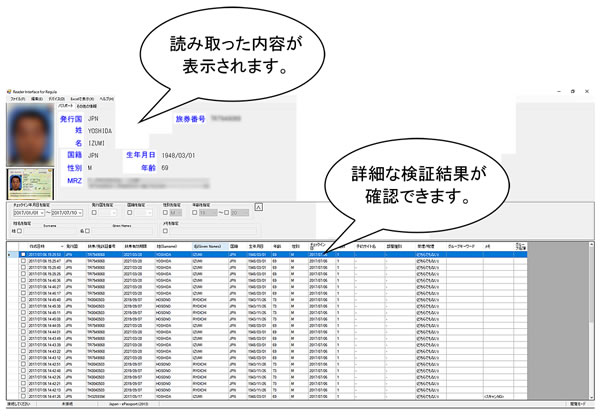600x416 pixels.
Task: Click the 旅券番号 value field
Action: tap(250, 119)
